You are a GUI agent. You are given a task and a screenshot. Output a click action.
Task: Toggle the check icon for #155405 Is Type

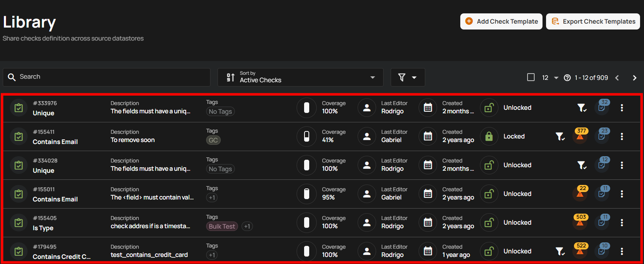click(18, 223)
